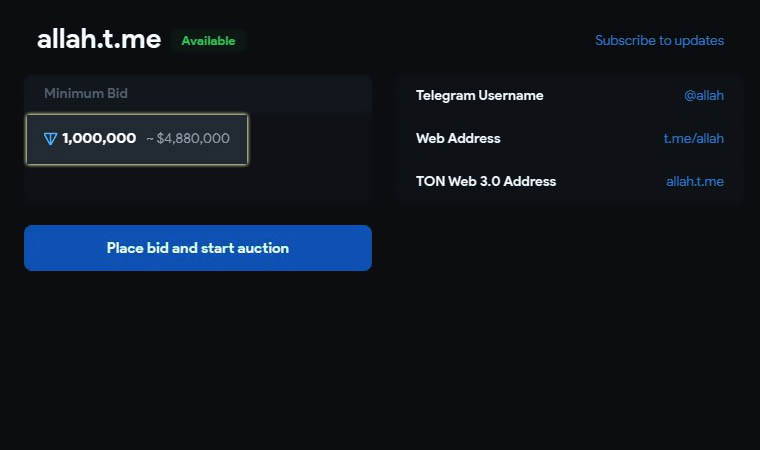The width and height of the screenshot is (760, 450).
Task: Click the green Available status badge
Action: click(208, 41)
